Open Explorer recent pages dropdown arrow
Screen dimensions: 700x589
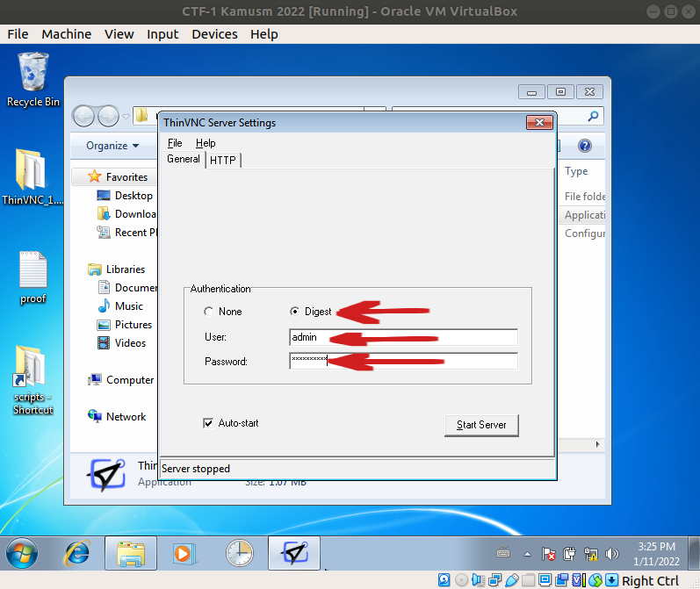[126, 117]
